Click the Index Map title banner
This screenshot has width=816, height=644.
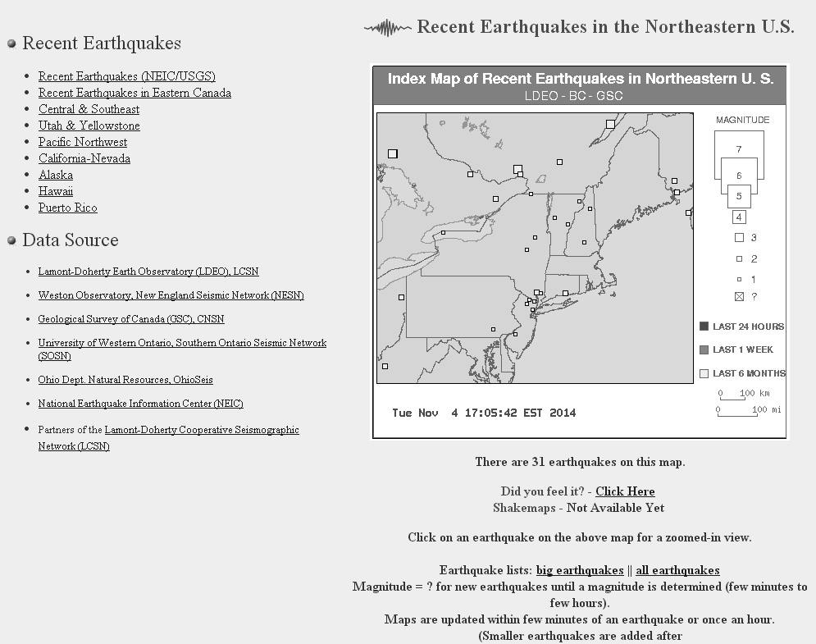coord(580,85)
